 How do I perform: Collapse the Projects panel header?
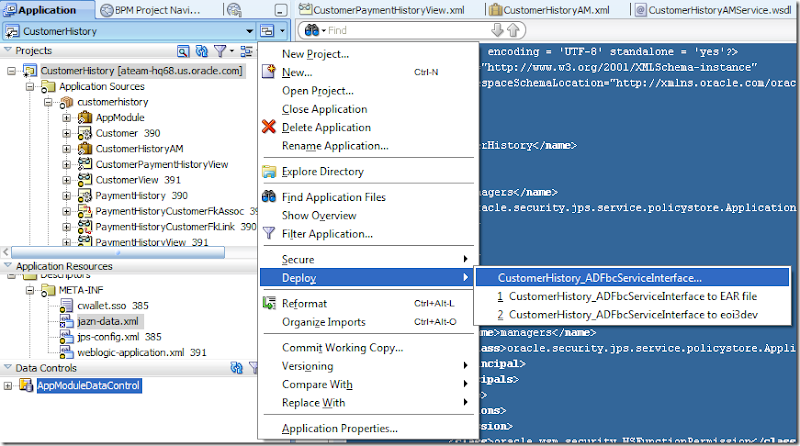(x=8, y=50)
